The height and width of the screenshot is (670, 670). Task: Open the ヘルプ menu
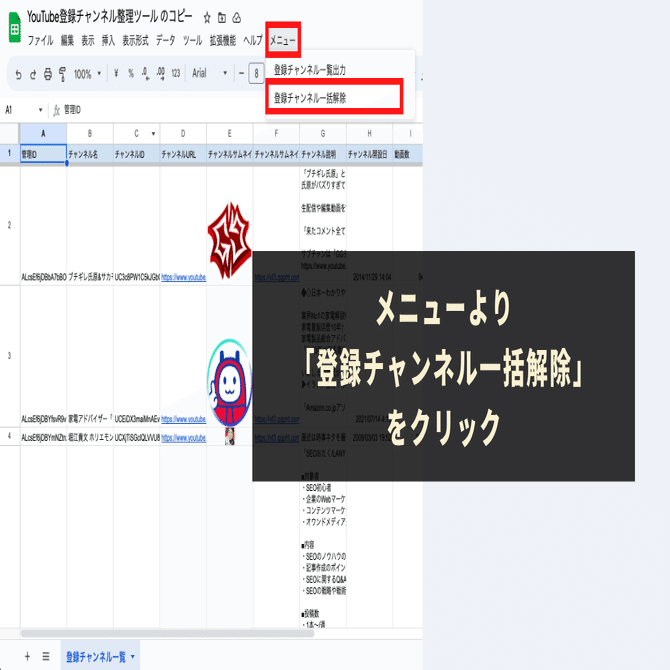click(253, 41)
